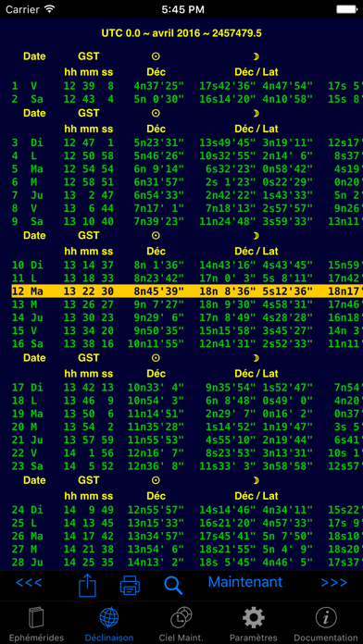Tap Sun declination 6n 9'14"
This screenshot has width=363, height=644.
tap(158, 169)
